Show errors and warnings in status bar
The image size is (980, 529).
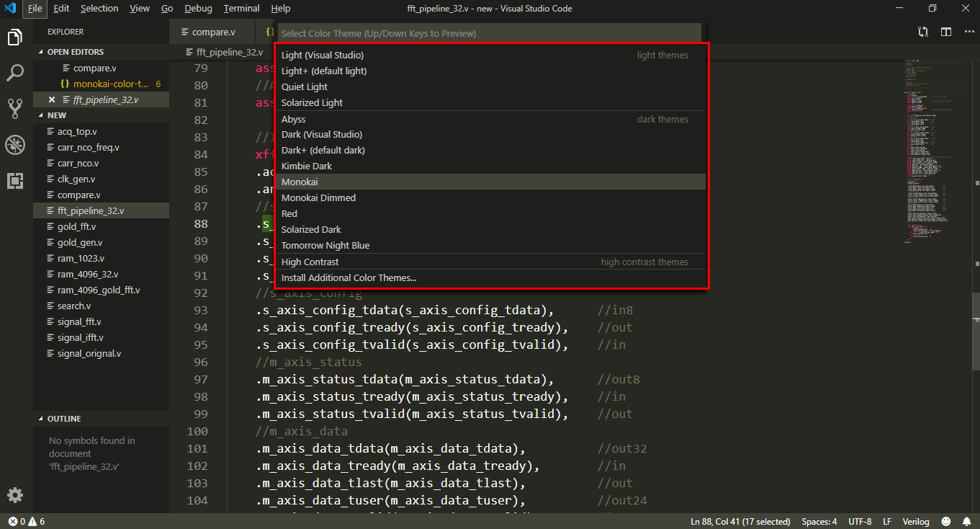[x=27, y=521]
